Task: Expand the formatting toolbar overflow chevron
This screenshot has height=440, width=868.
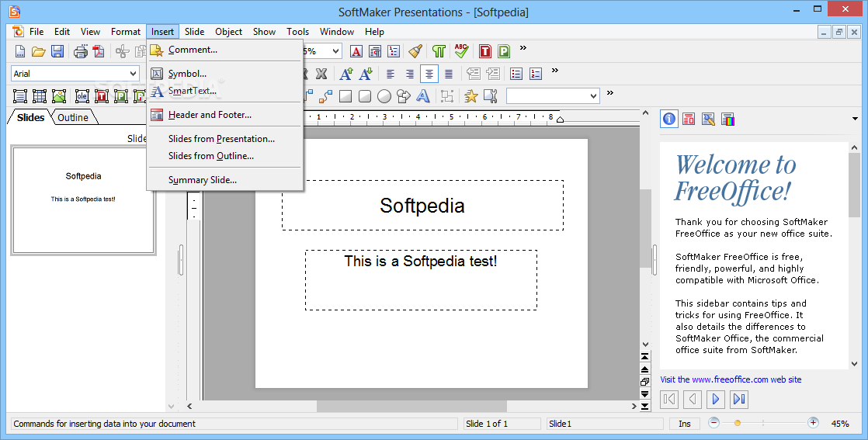Action: (x=555, y=71)
